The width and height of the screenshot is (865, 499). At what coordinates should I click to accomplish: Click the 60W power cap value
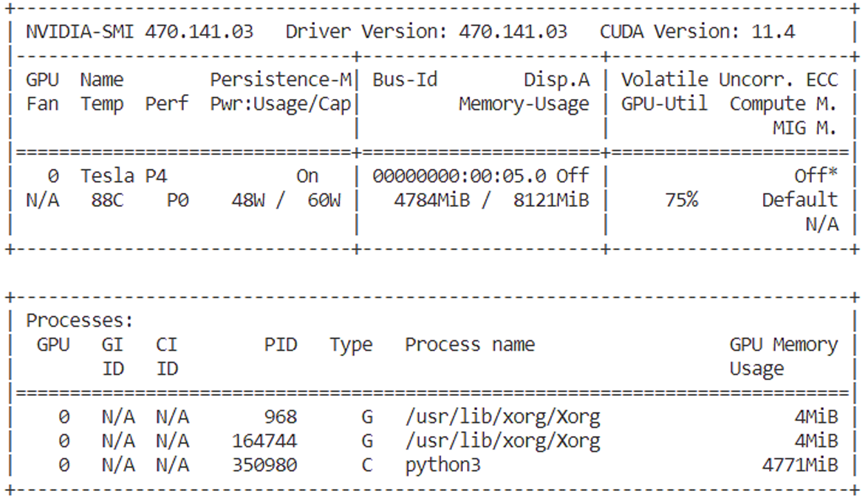323,199
